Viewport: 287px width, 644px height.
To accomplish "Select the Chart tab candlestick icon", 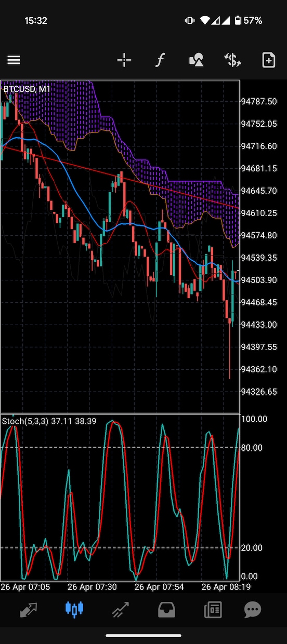I will pyautogui.click(x=74, y=609).
